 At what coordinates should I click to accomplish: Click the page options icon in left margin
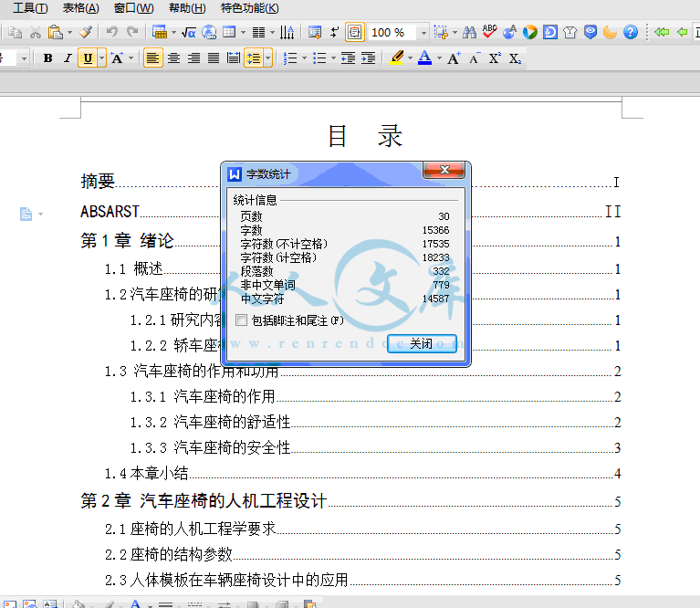pyautogui.click(x=26, y=214)
